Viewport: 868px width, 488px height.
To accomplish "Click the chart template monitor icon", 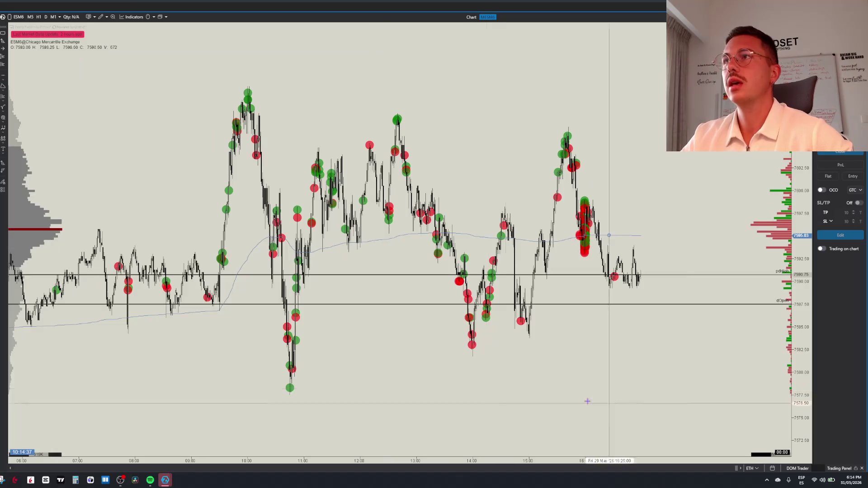I will pos(88,17).
